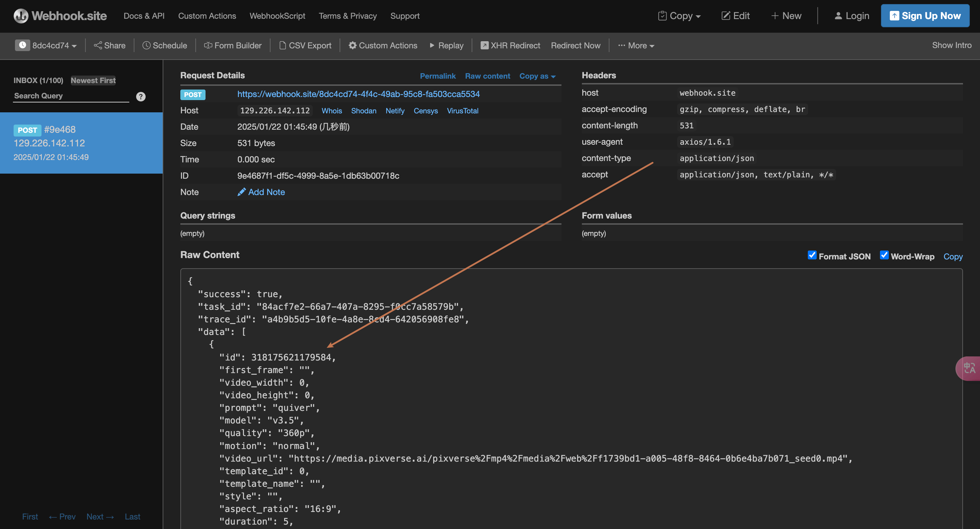Open Custom Actions gear icon
The width and height of the screenshot is (980, 529).
[353, 45]
